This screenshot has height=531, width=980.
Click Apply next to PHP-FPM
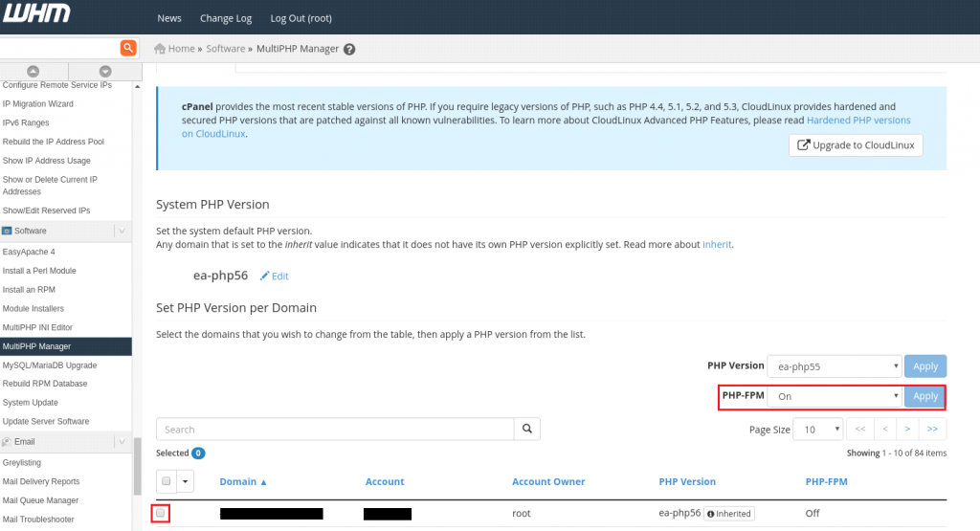[x=925, y=396]
